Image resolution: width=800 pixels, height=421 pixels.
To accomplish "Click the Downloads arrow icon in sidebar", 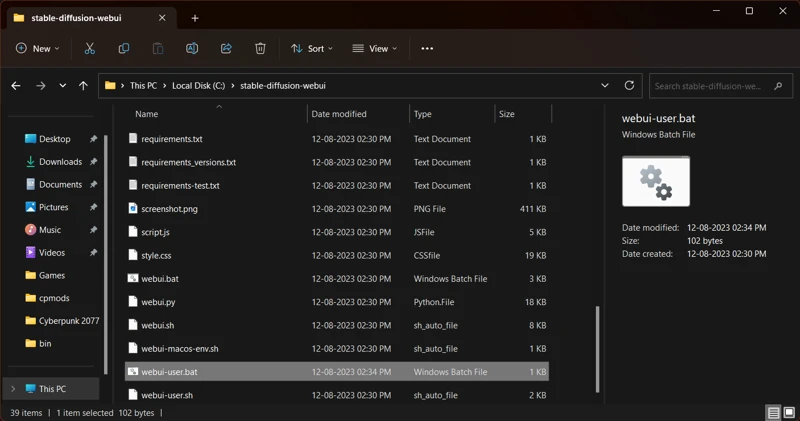I will [31, 161].
